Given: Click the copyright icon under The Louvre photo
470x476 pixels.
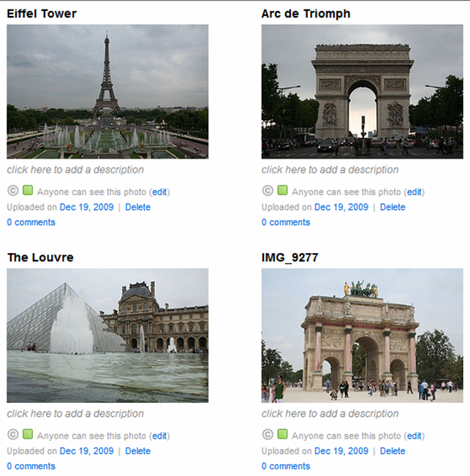Looking at the screenshot, I should tap(12, 435).
